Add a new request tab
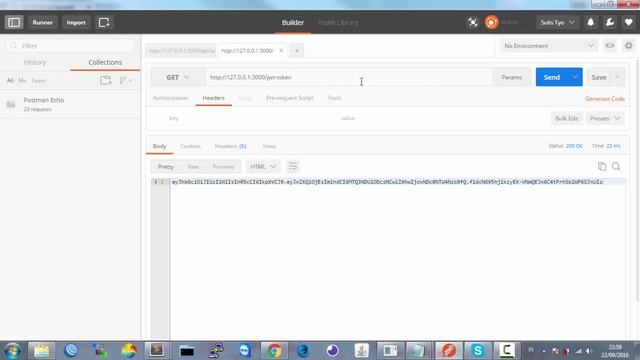 click(297, 51)
